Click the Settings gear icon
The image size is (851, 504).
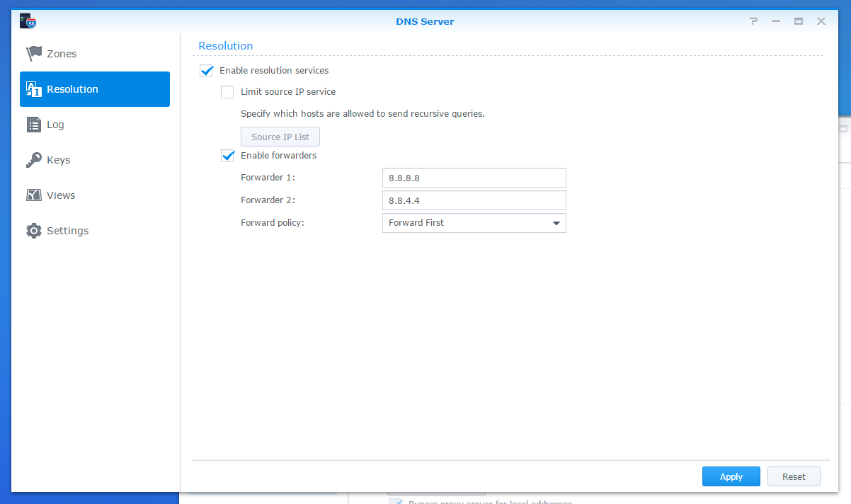coord(34,231)
